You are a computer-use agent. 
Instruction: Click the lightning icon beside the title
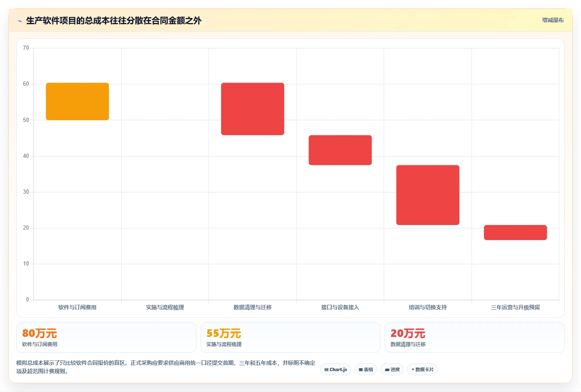point(20,21)
